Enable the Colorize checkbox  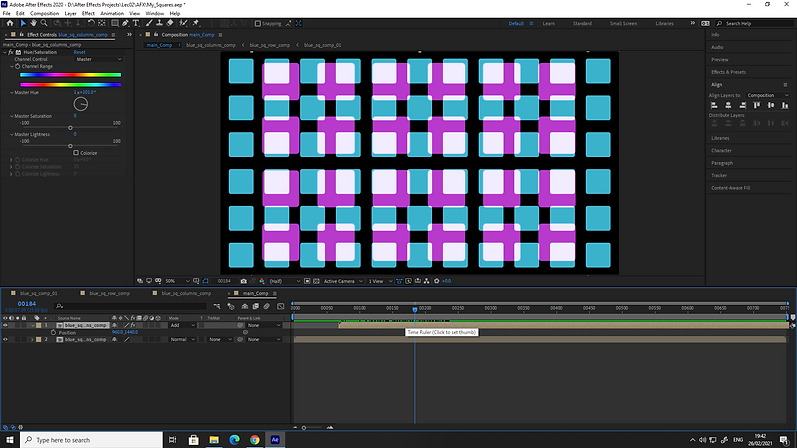76,153
